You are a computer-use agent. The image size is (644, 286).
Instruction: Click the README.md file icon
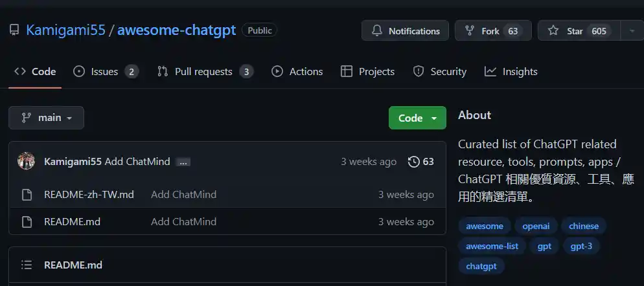pos(27,221)
